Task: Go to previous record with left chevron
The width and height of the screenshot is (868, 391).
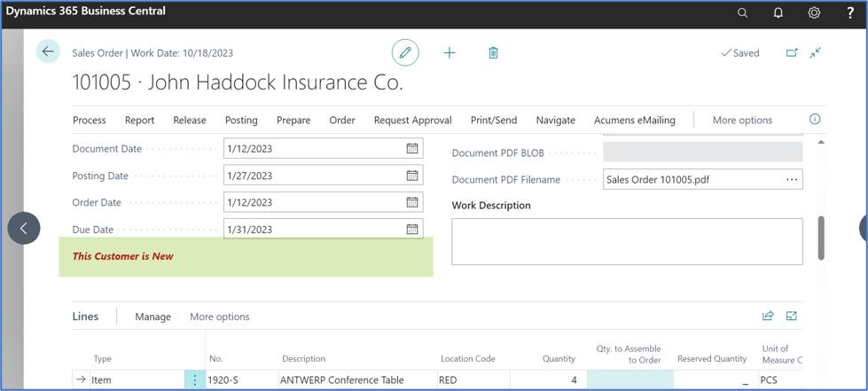Action: point(24,228)
